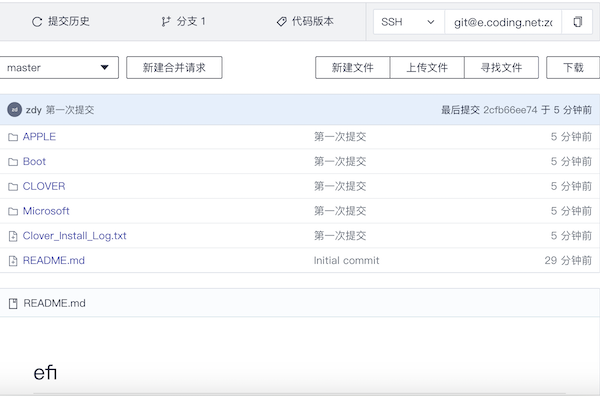Click the APPLE row commit message

[x=340, y=137]
